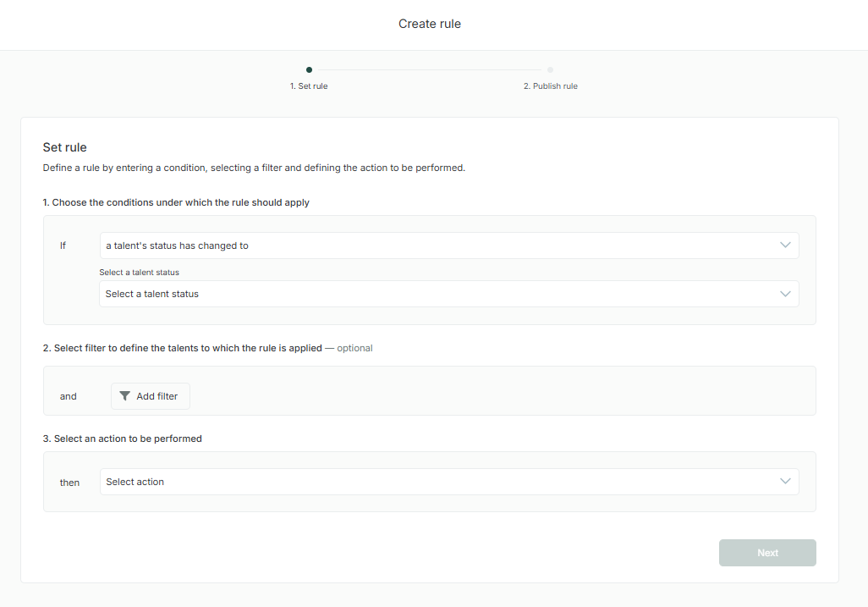Click the Publish rule step dot

click(x=550, y=70)
